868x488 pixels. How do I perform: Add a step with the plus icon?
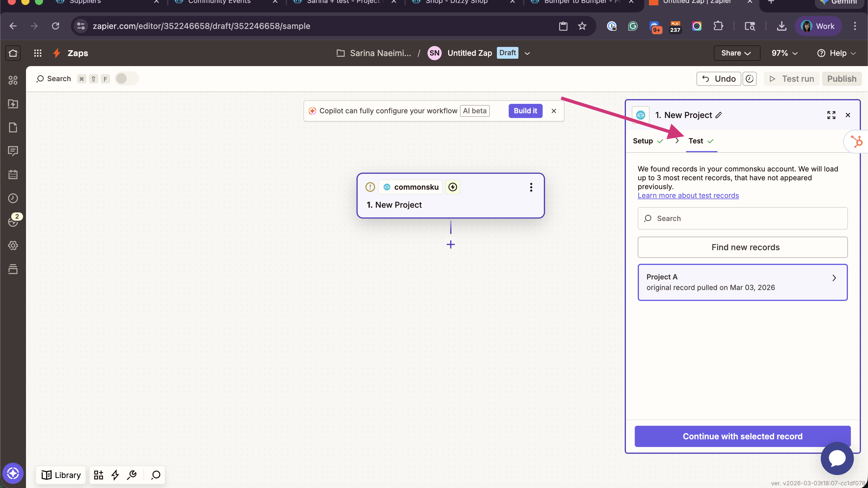coord(451,245)
